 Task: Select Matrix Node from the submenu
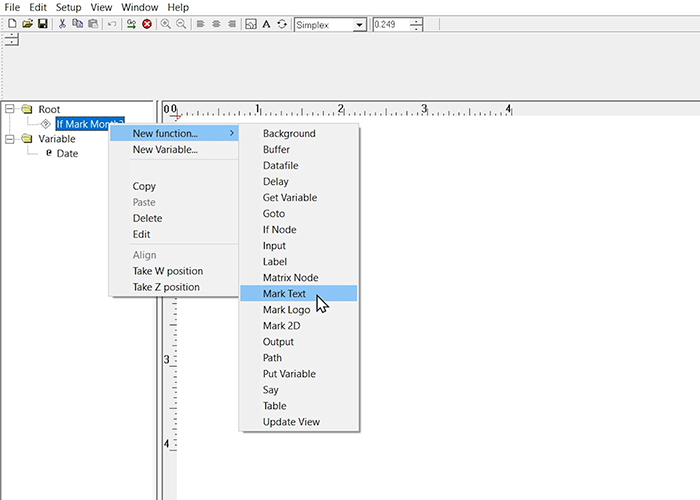tap(299, 278)
